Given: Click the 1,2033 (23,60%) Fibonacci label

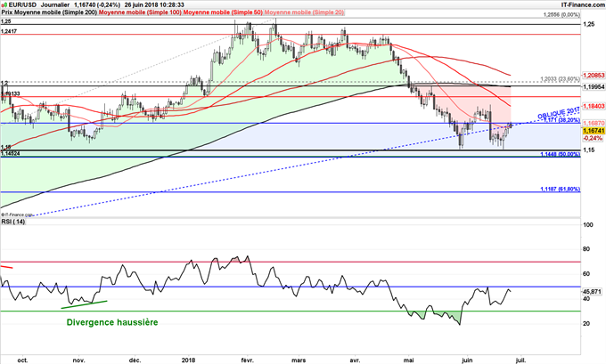Looking at the screenshot, I should point(561,79).
